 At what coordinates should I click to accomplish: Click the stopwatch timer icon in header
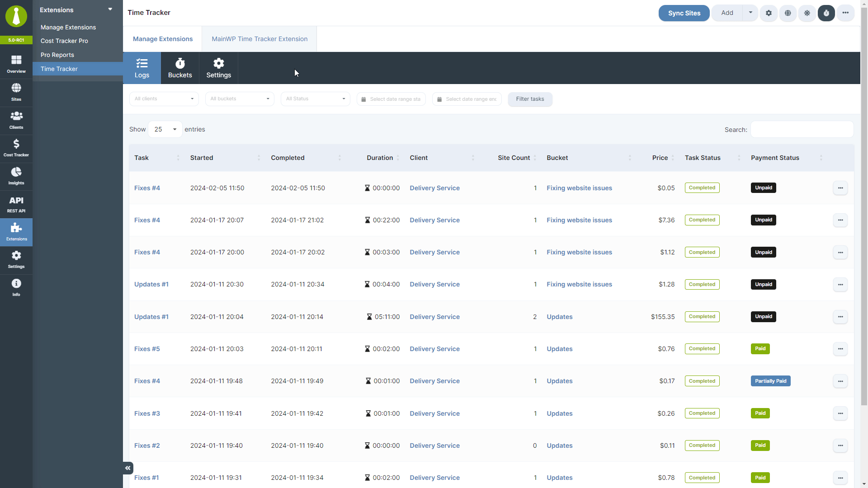point(826,13)
